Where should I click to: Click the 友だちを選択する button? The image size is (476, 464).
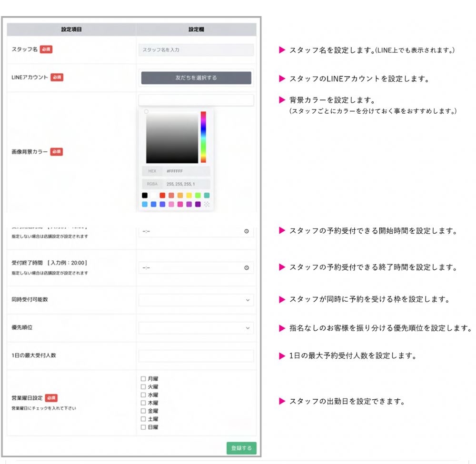point(196,78)
